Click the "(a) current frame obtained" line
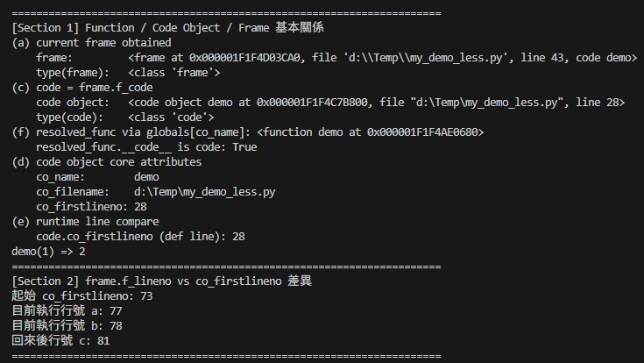The height and width of the screenshot is (363, 644). 92,42
